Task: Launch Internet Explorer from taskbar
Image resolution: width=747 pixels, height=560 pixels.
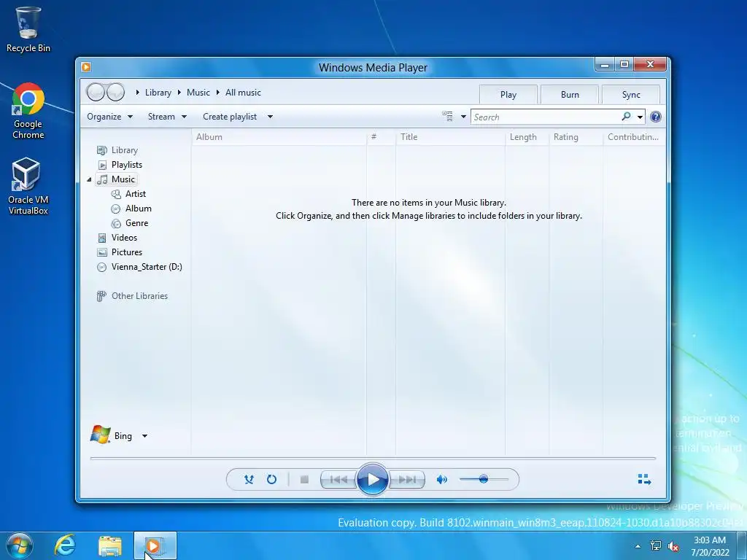Action: 65,545
